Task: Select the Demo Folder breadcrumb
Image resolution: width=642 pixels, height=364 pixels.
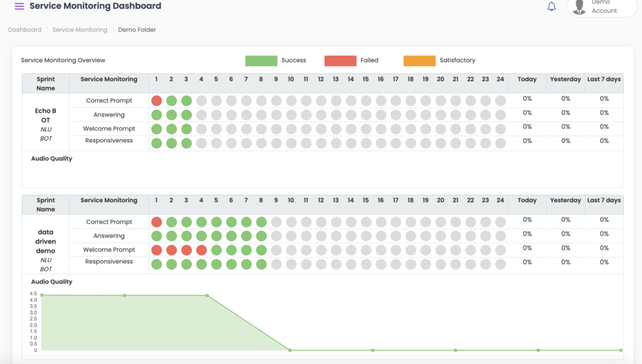Action: [137, 29]
